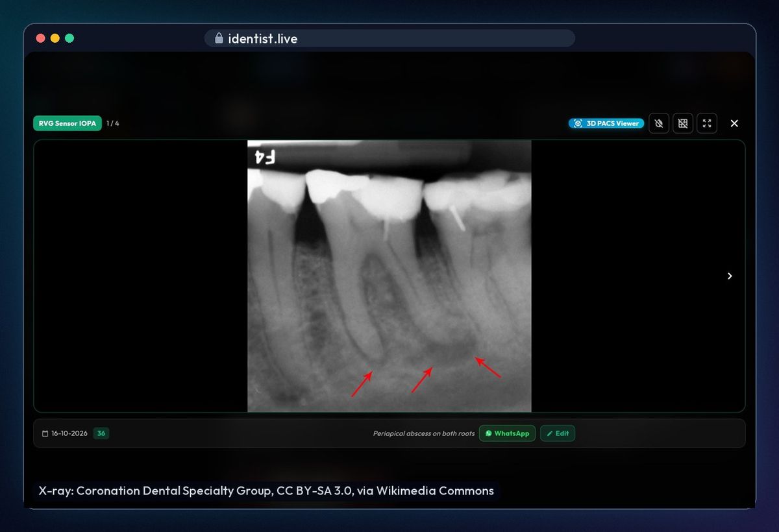Click the padlock icon in address bar
The image size is (779, 532).
[x=219, y=38]
